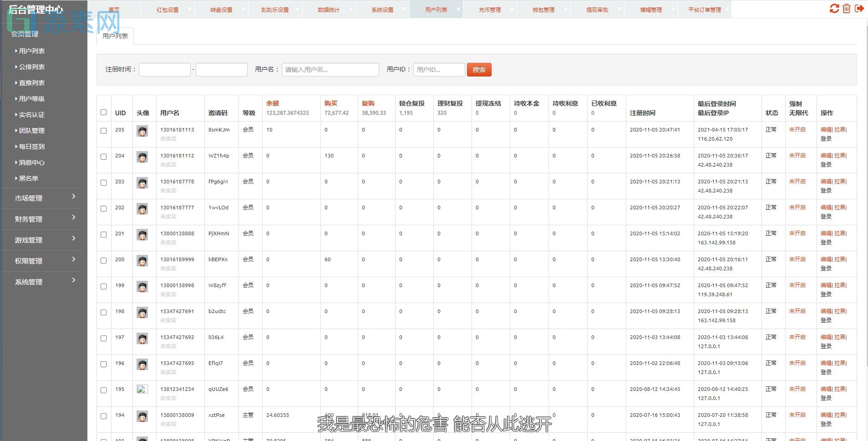Check the row checkbox for user UID 199

(104, 286)
